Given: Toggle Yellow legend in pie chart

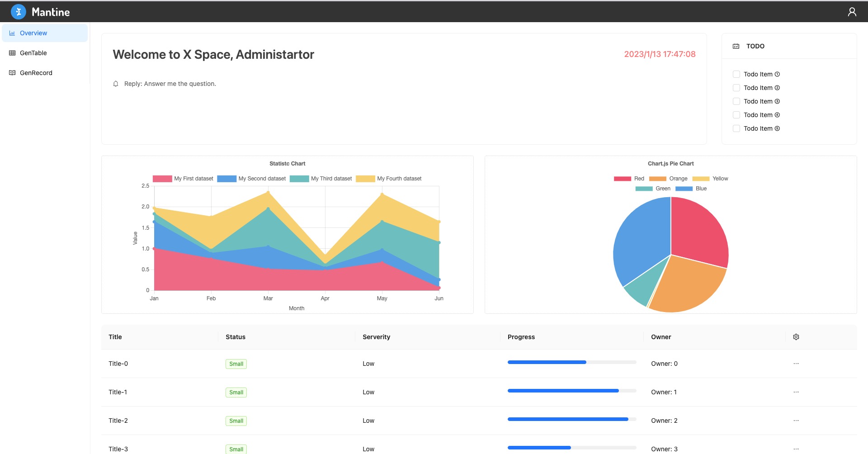Looking at the screenshot, I should coord(710,179).
